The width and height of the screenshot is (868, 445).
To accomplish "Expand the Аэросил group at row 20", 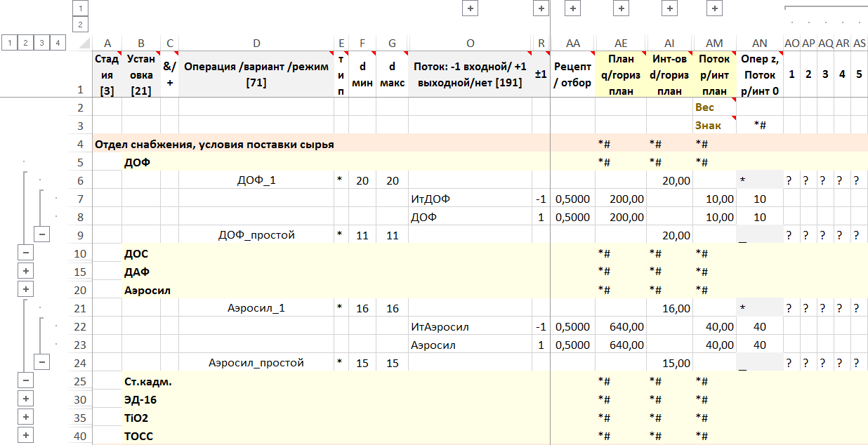I will coord(25,290).
